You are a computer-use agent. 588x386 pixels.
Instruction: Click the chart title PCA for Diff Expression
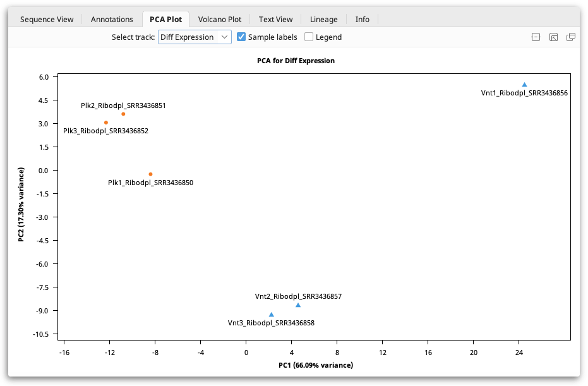pyautogui.click(x=296, y=61)
